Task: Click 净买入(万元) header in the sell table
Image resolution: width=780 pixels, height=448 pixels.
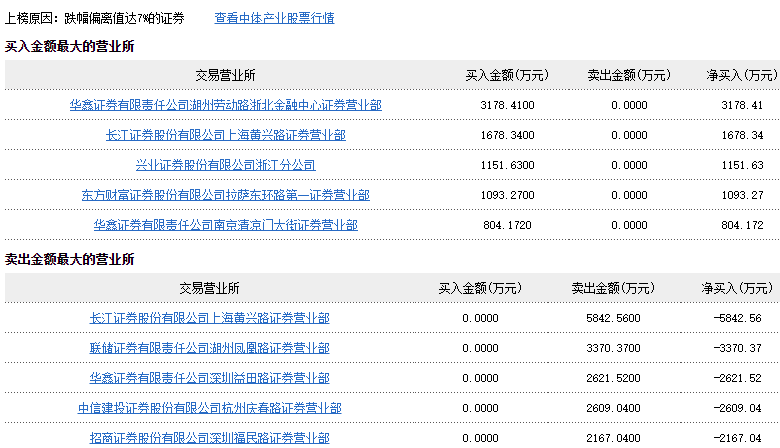Action: 737,288
